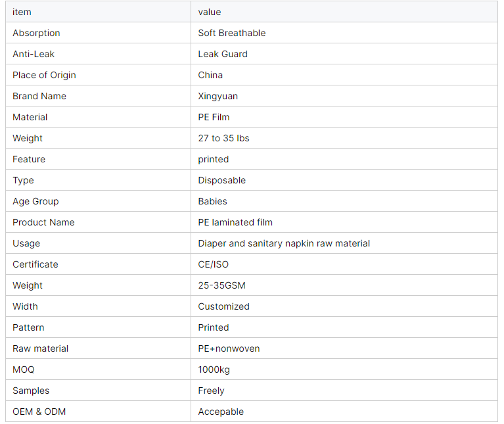
Task: Select the 'Xingyuan' brand name value
Action: (x=218, y=96)
